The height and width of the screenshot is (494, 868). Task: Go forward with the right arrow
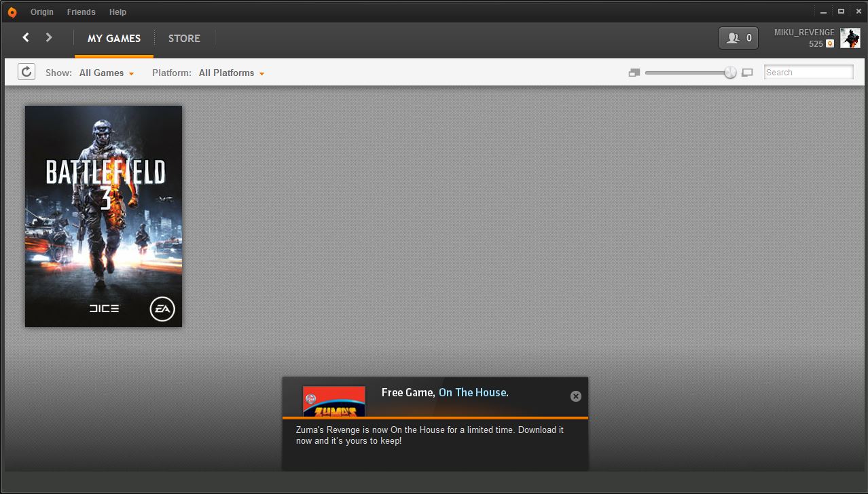49,37
